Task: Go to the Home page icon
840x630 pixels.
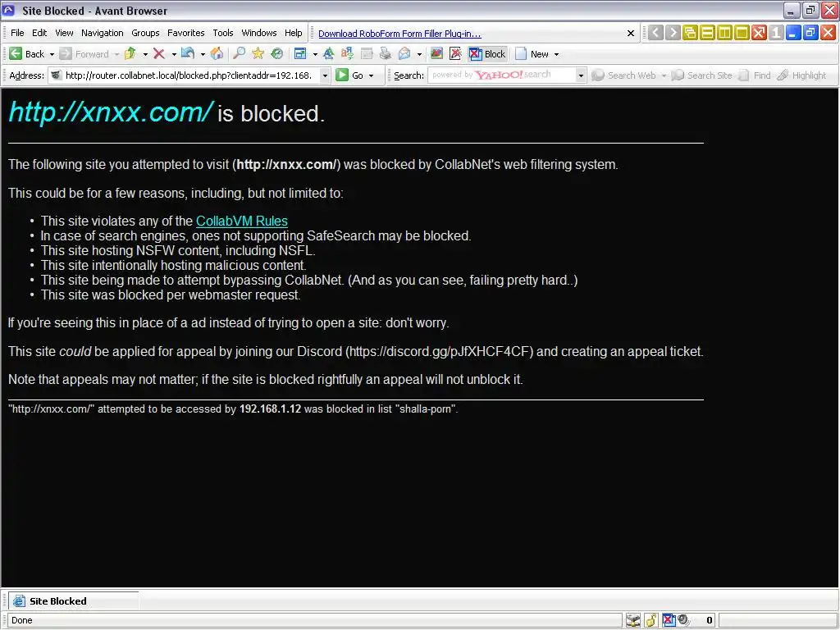Action: pyautogui.click(x=217, y=54)
